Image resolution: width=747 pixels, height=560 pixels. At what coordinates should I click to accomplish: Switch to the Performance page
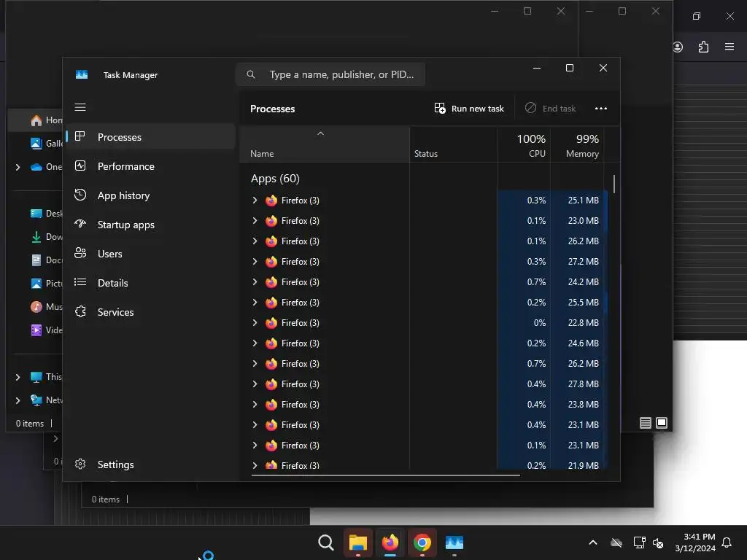click(x=150, y=166)
